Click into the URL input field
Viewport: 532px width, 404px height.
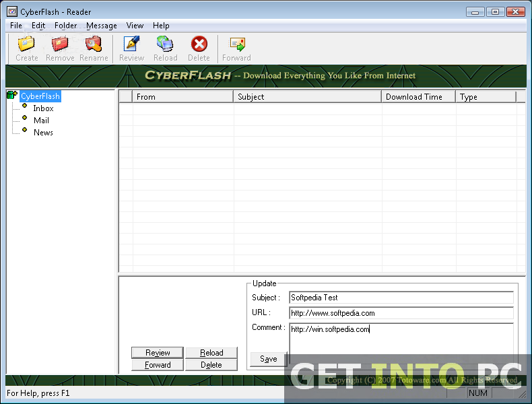click(x=401, y=313)
